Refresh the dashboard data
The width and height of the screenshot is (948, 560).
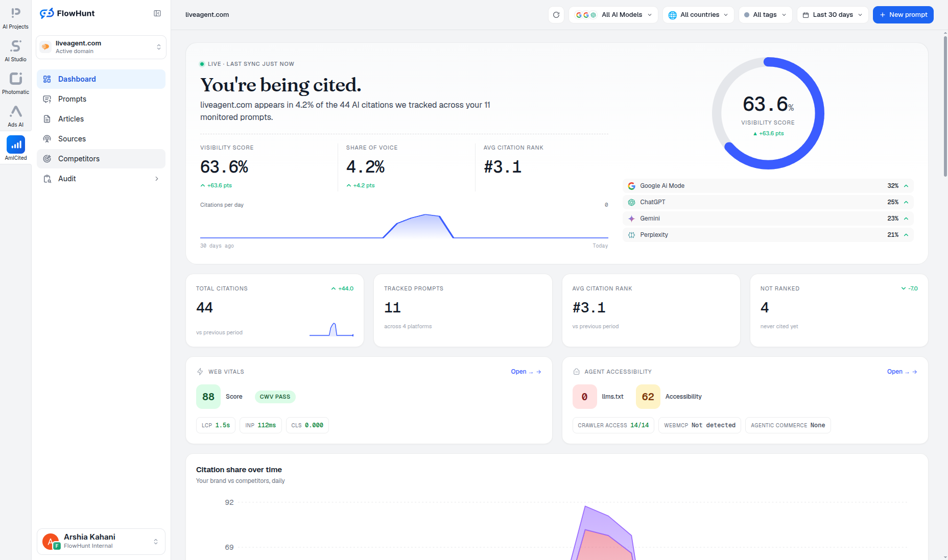click(x=556, y=15)
